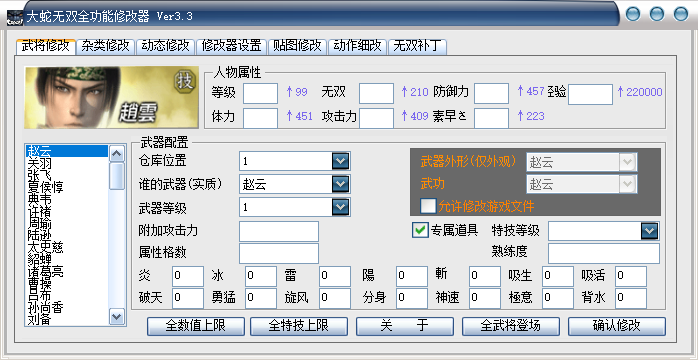Click 全数值上限 button

click(195, 326)
